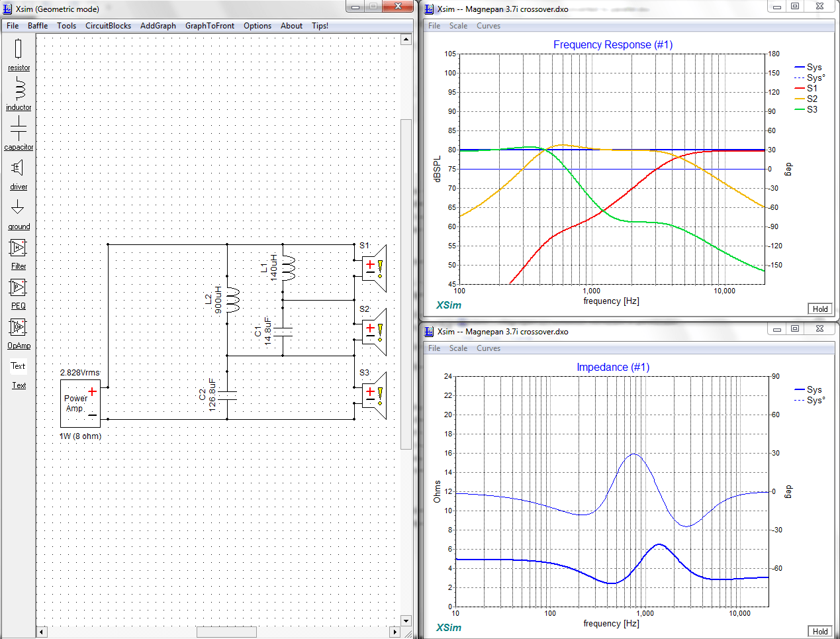Click the resistor label link
840x639 pixels.
click(19, 68)
